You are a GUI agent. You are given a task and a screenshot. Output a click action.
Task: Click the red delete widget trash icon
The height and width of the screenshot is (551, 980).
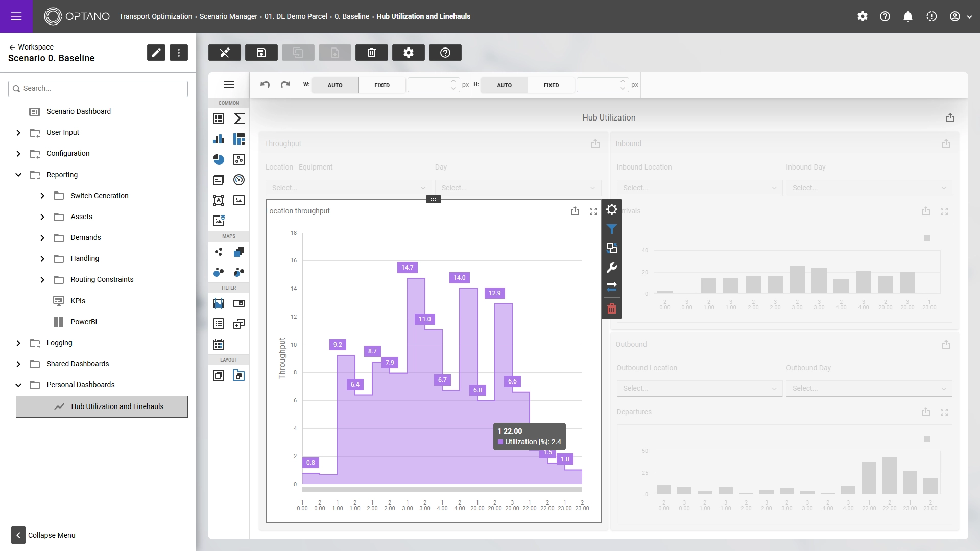[x=611, y=308]
